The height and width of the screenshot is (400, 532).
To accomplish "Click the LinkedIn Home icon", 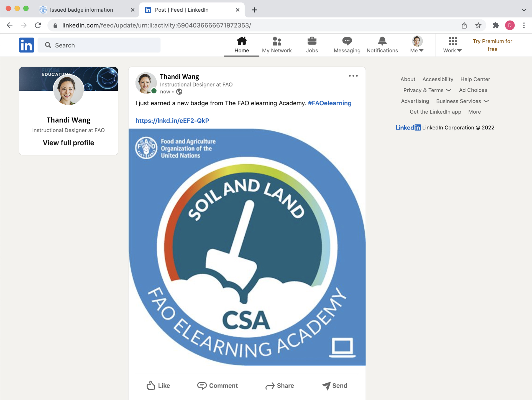I will (x=241, y=41).
